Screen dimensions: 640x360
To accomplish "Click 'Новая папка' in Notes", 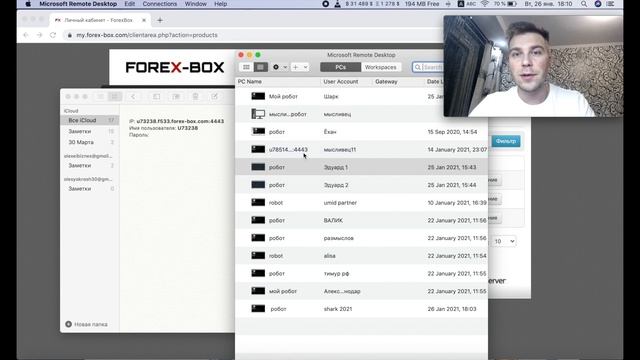I will point(87,324).
